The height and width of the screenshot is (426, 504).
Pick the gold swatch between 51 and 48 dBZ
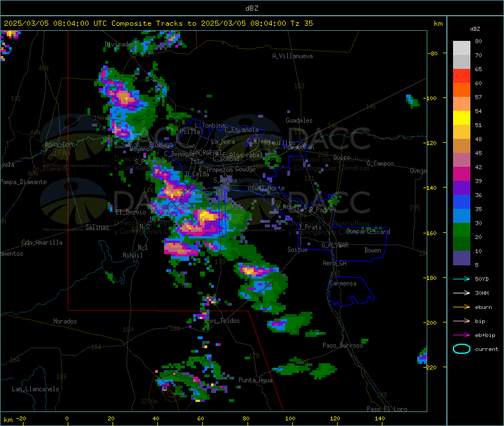(461, 132)
